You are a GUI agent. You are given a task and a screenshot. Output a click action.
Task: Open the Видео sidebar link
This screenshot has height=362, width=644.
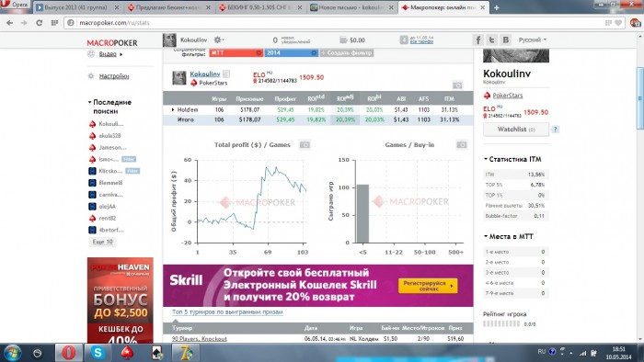click(108, 54)
